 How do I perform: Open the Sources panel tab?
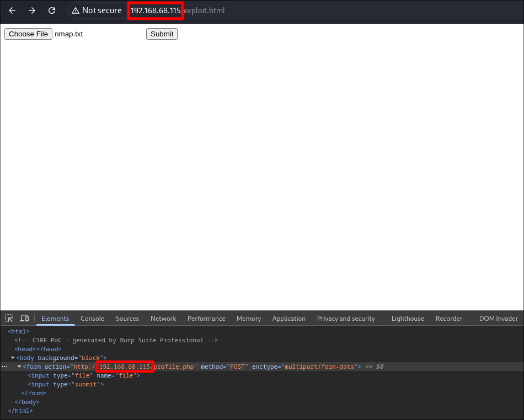tap(127, 318)
